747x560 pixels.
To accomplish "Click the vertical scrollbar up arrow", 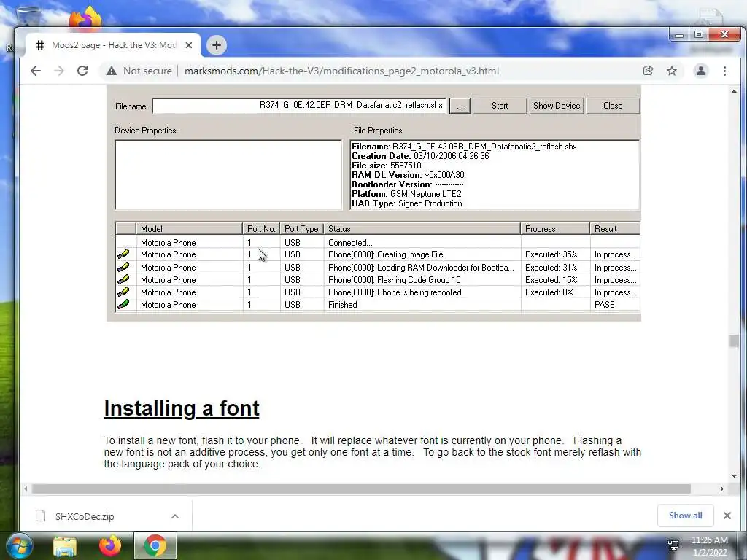I will click(x=734, y=91).
